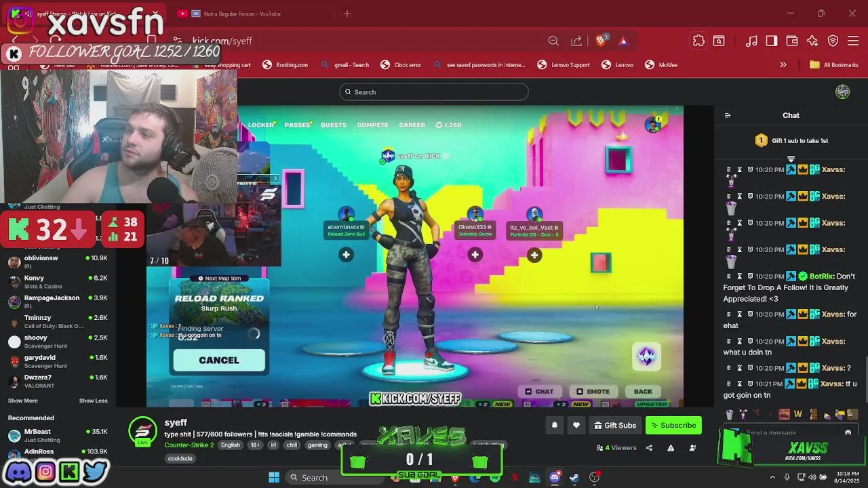
Task: Open RampageJackson channel in sidebar
Action: coord(58,302)
